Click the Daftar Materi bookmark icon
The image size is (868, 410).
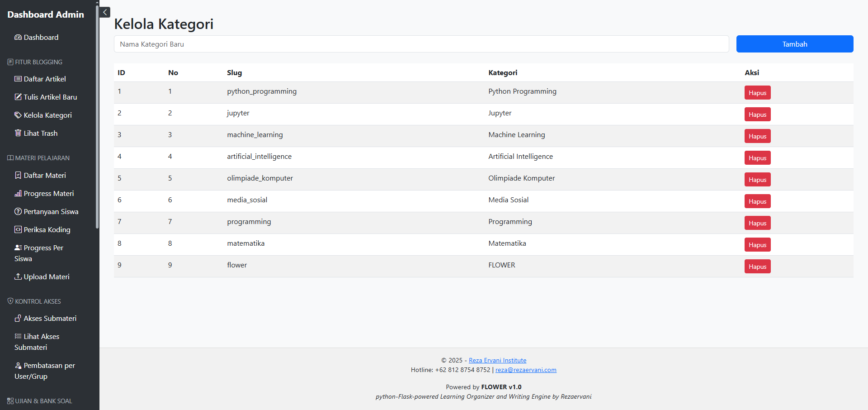pyautogui.click(x=18, y=175)
